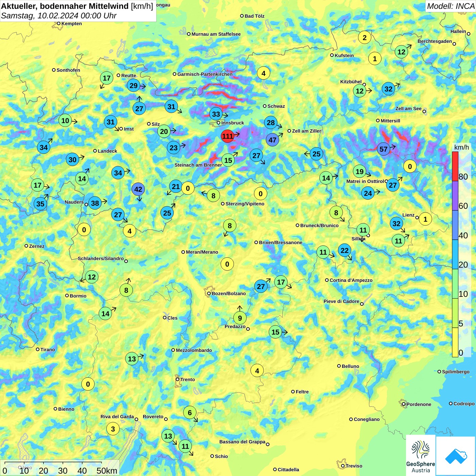Click the Belluno city label
Screen dimensions: 476x476
click(x=350, y=366)
